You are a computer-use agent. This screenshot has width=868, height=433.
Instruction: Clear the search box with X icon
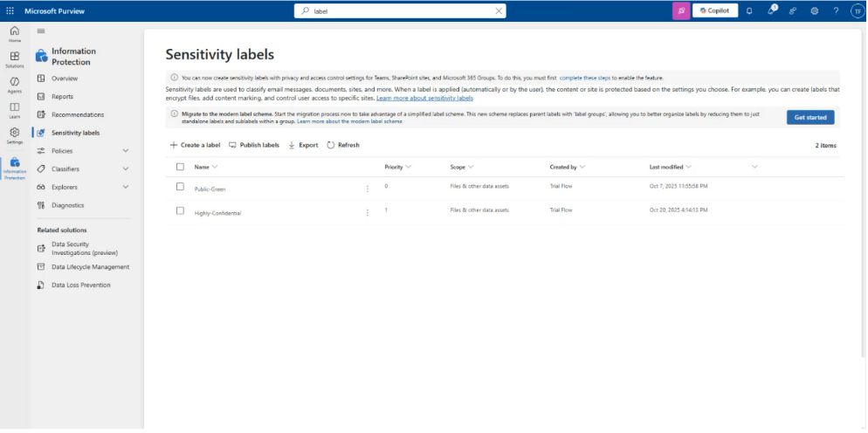click(499, 10)
